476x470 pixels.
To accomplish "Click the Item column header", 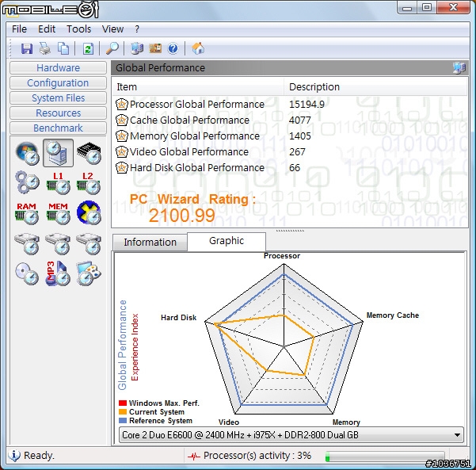I will (198, 87).
